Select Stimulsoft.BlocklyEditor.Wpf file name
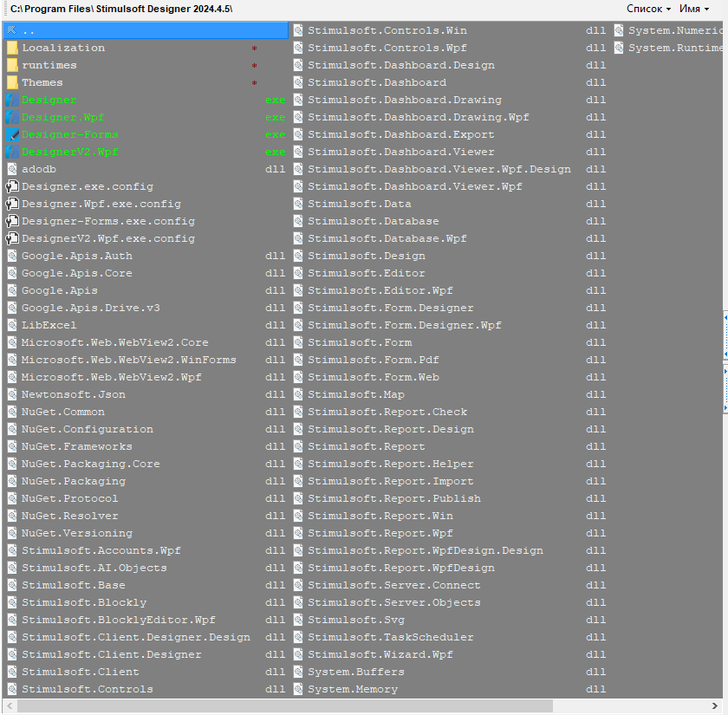 coord(119,620)
